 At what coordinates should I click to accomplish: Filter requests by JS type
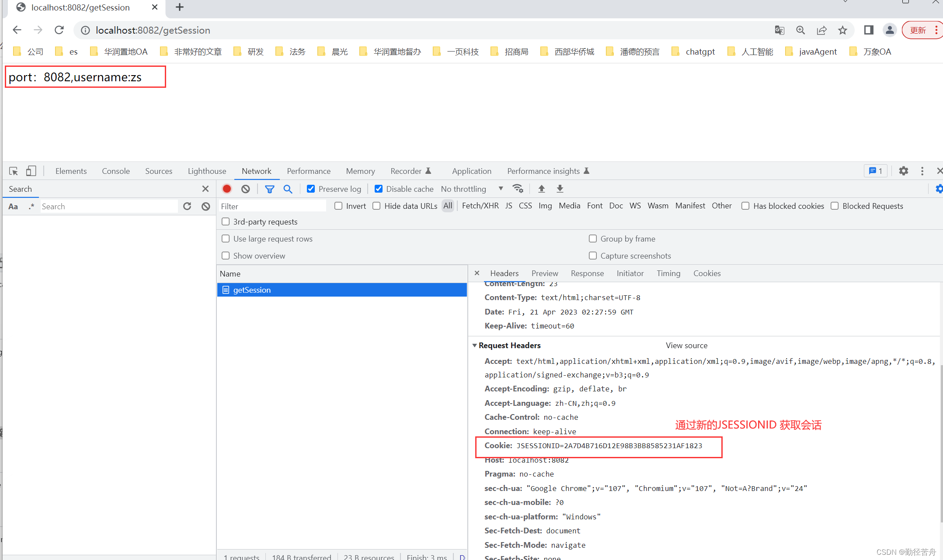[508, 206]
